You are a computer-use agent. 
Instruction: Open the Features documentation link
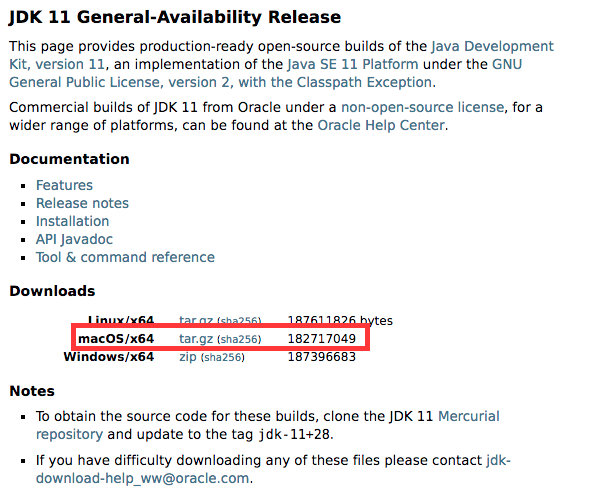tap(64, 185)
